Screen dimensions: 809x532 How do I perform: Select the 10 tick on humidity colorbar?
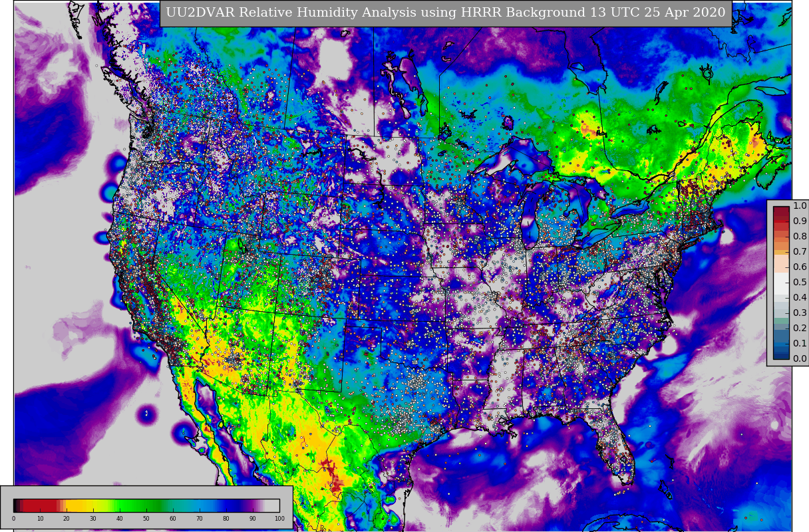[x=40, y=519]
